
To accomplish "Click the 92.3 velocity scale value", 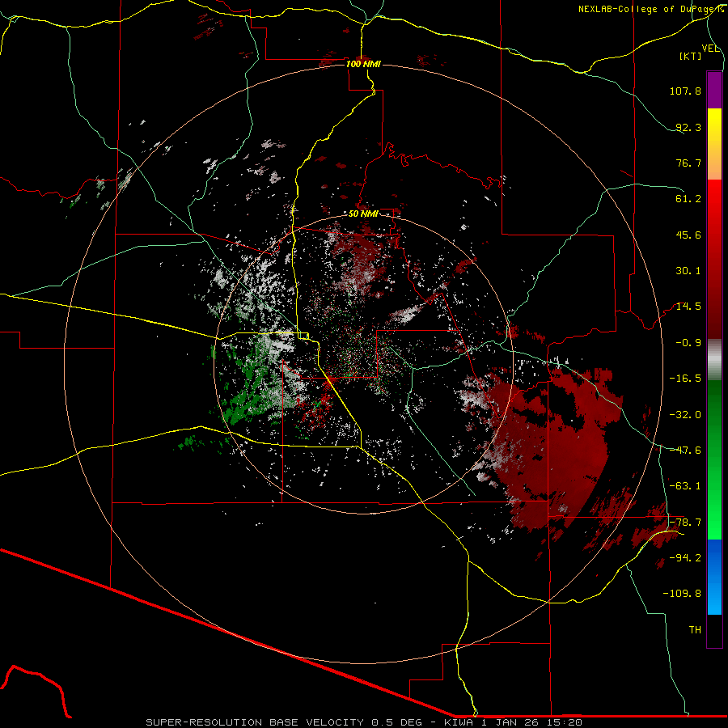I will click(x=688, y=127).
